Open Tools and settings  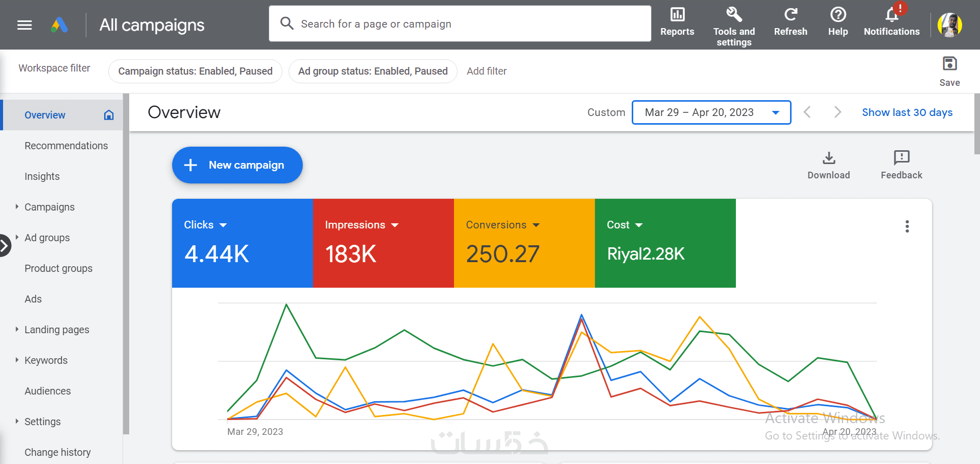click(734, 27)
